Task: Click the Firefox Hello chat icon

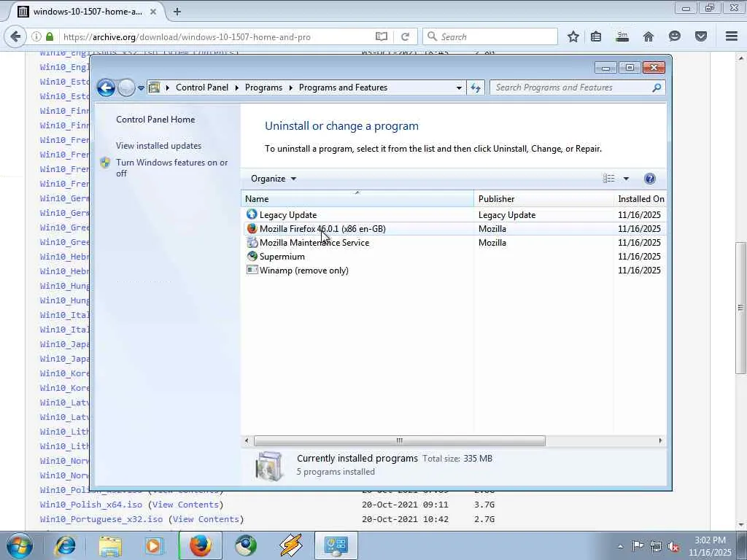Action: coord(675,36)
